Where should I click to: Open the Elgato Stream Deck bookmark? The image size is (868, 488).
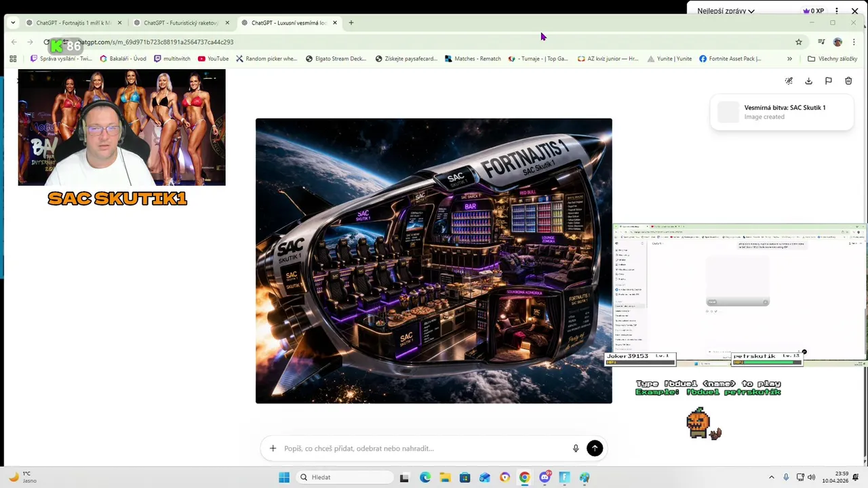[336, 59]
